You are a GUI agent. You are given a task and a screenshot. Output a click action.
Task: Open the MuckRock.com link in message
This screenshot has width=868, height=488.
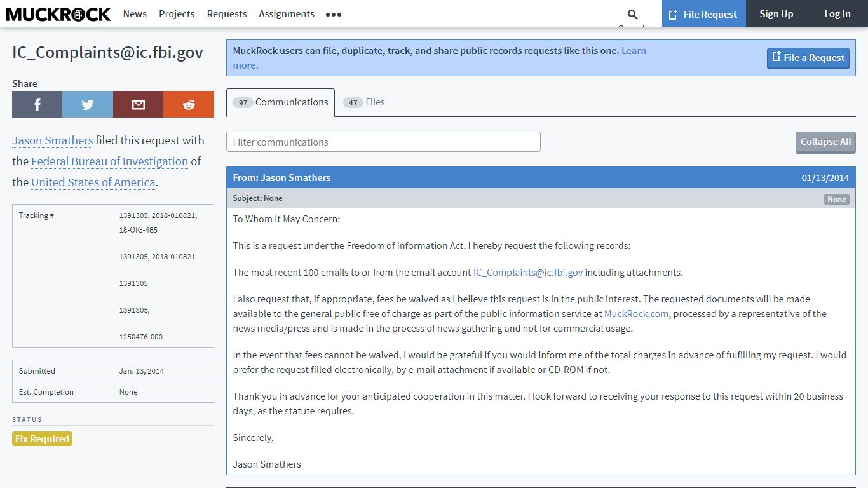tap(636, 313)
